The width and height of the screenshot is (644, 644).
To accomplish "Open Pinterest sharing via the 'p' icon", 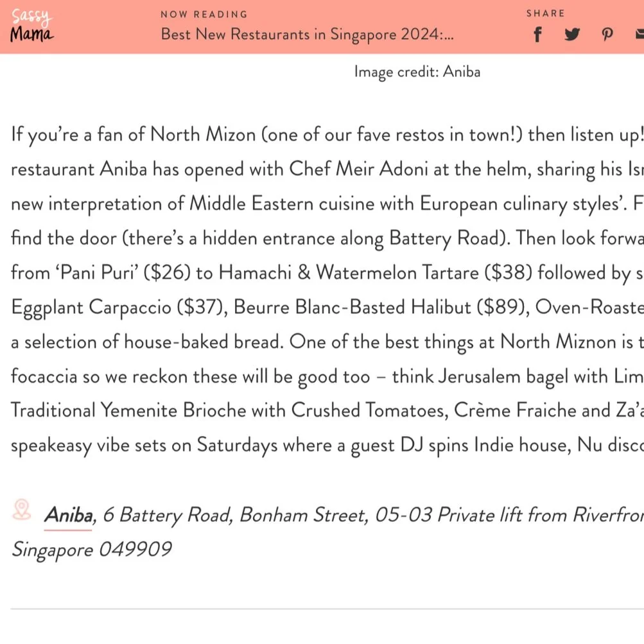I will tap(607, 35).
